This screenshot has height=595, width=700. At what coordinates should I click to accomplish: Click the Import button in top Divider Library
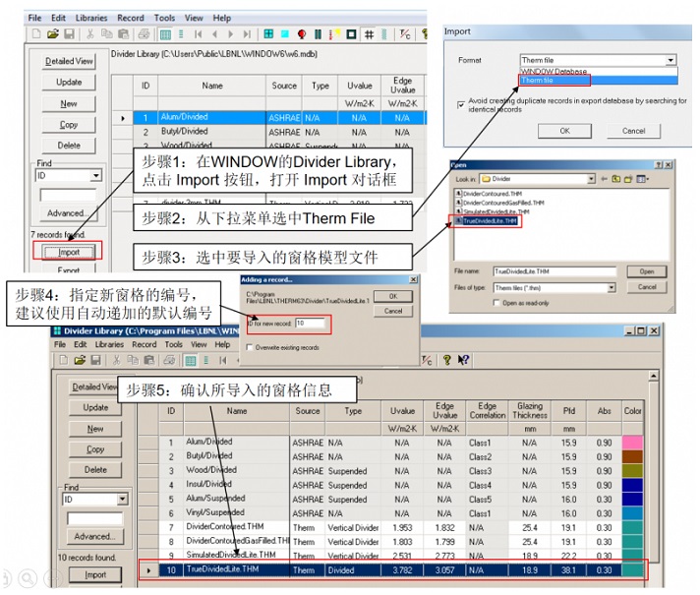[x=69, y=252]
